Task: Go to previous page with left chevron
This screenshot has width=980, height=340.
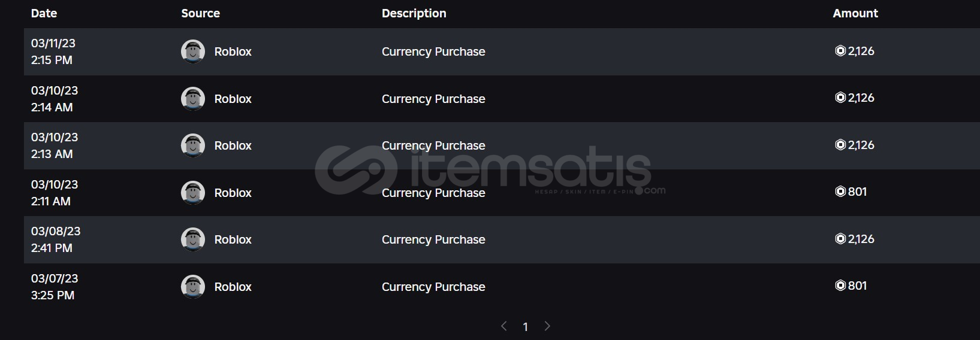Action: click(x=504, y=326)
